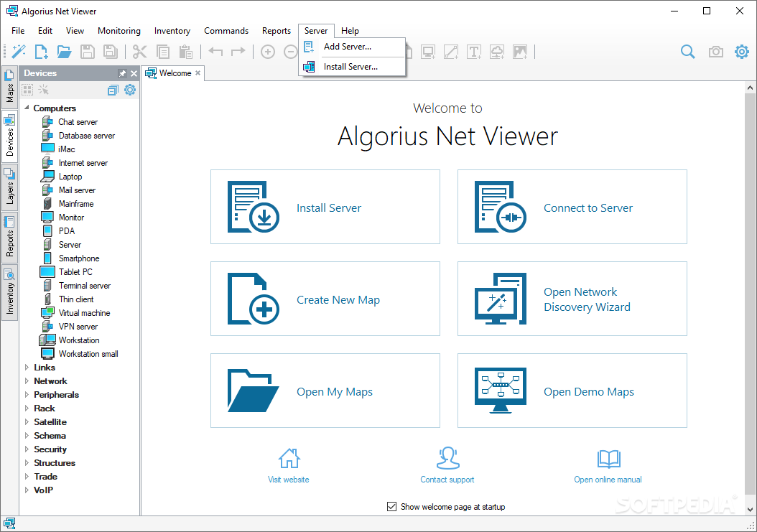
Task: Switch to the Maps side tab
Action: pos(9,88)
